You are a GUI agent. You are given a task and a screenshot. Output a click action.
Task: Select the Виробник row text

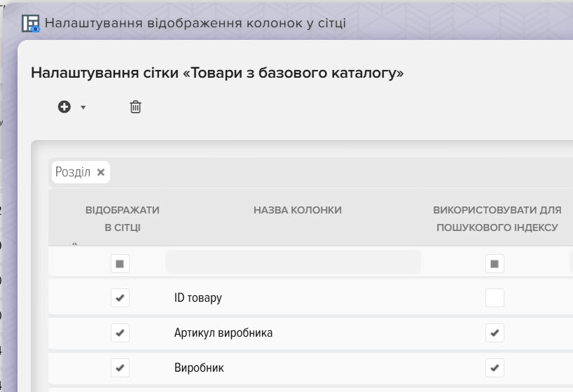199,367
